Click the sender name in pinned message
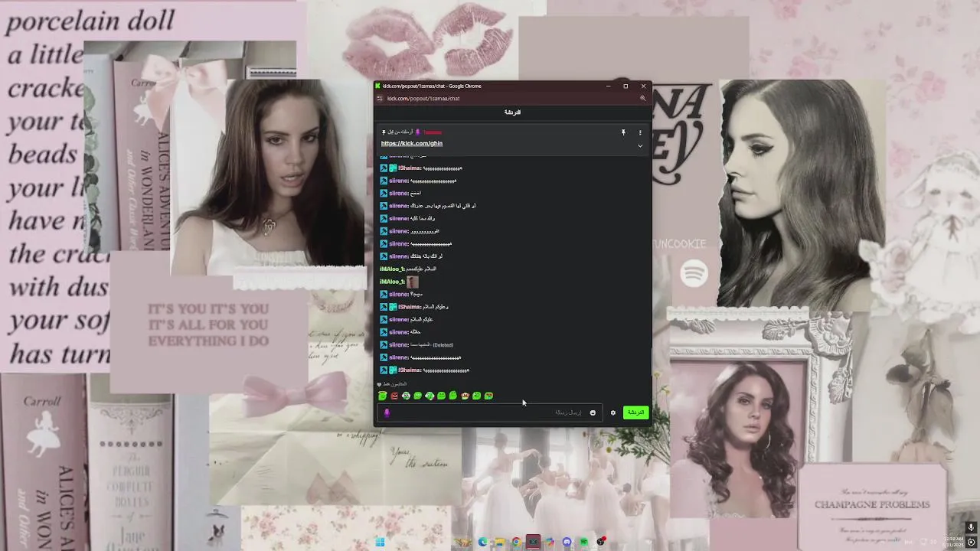The height and width of the screenshot is (551, 980). (433, 132)
